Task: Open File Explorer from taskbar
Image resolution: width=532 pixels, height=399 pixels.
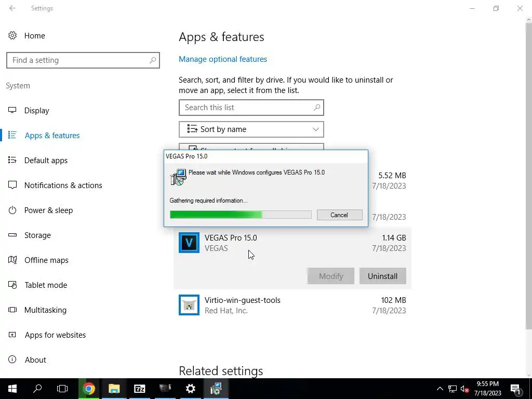Action: coord(114,389)
